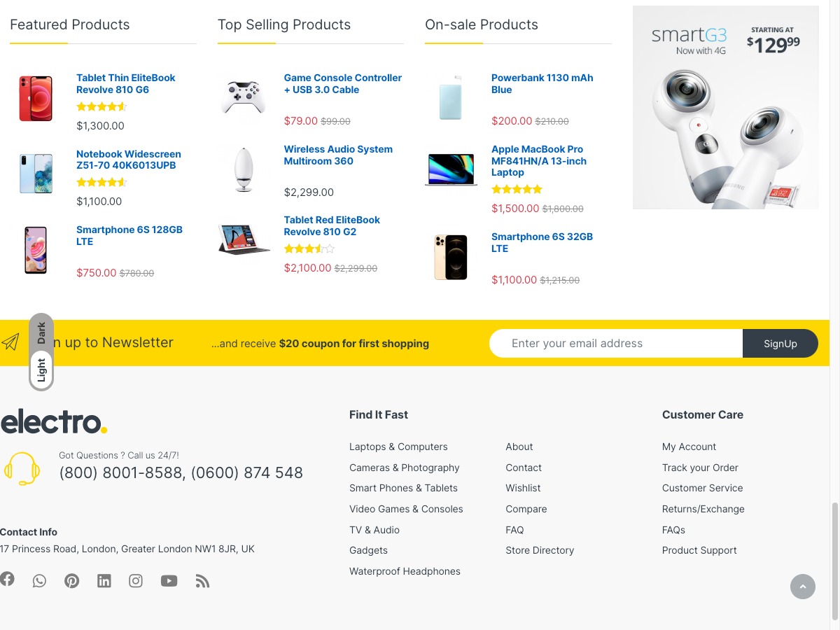
Task: Open the Facebook social icon
Action: click(x=7, y=579)
